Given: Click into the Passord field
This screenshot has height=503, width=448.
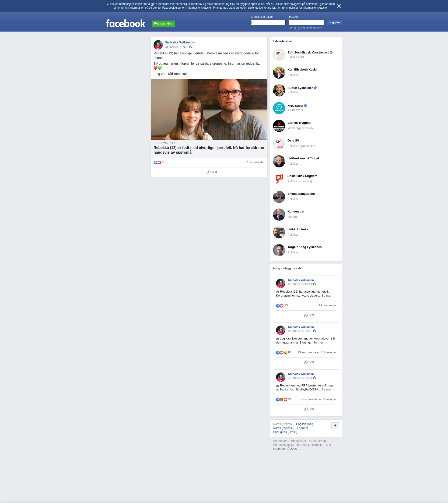Looking at the screenshot, I should click(x=306, y=23).
